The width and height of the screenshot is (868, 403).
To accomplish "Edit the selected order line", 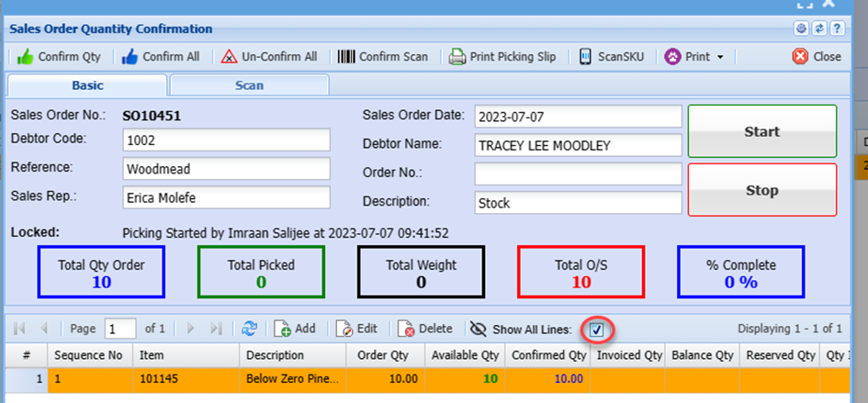I will [x=356, y=329].
